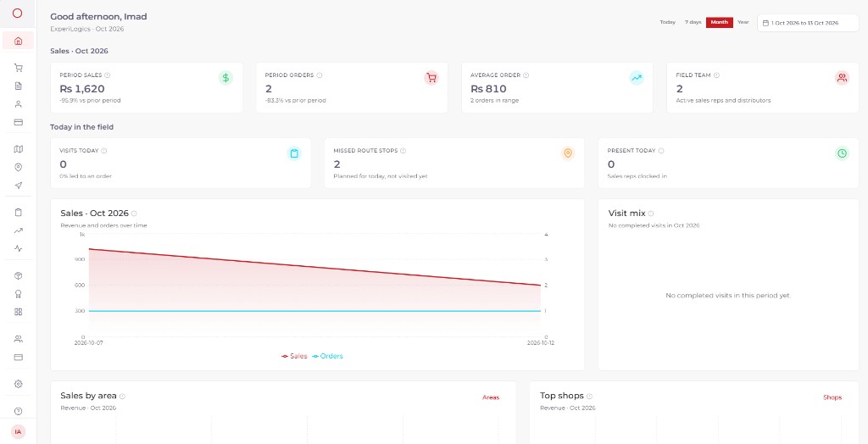Open the folded map sidebar icon
Screen dimensions: 868x444
[19, 149]
